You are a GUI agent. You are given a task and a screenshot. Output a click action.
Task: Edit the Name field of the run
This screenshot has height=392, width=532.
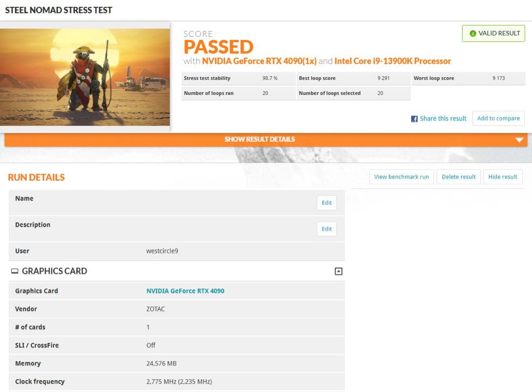pos(327,203)
